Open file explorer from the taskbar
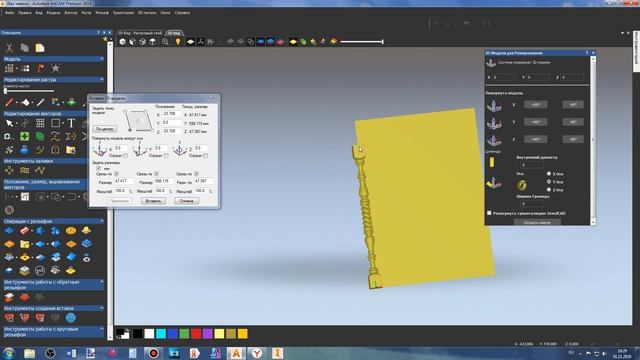The height and width of the screenshot is (360, 640). (x=29, y=353)
